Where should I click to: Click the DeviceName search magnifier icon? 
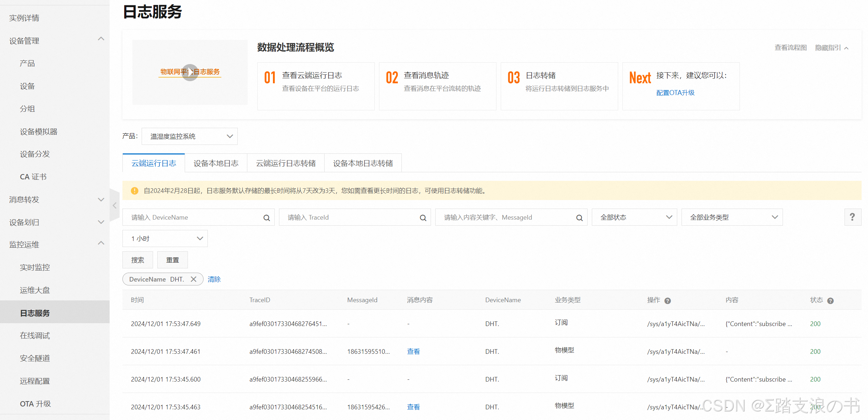click(267, 218)
